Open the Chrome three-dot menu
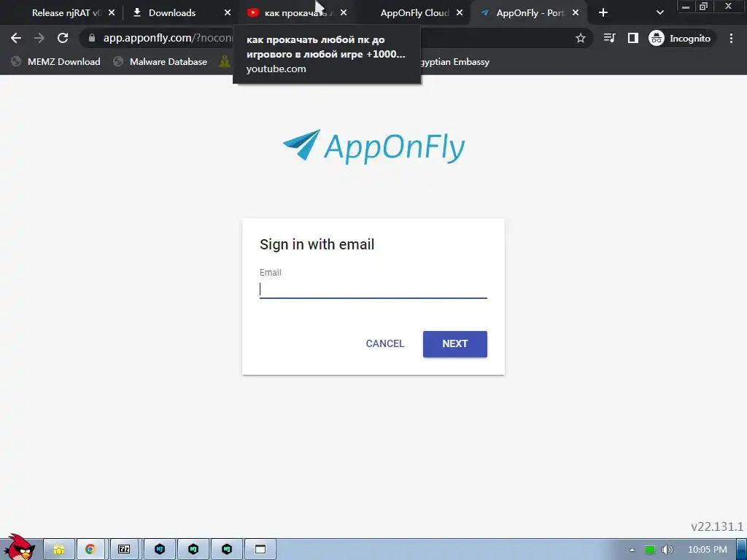This screenshot has height=560, width=747. click(731, 38)
